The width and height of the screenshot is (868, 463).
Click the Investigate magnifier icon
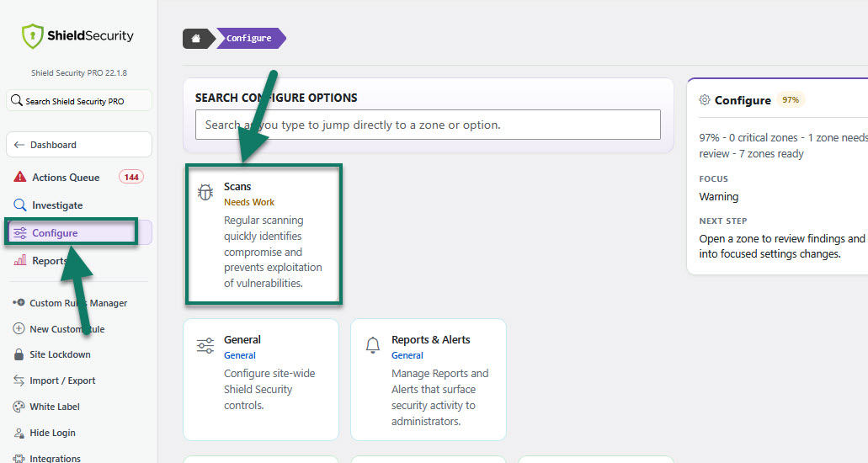20,205
